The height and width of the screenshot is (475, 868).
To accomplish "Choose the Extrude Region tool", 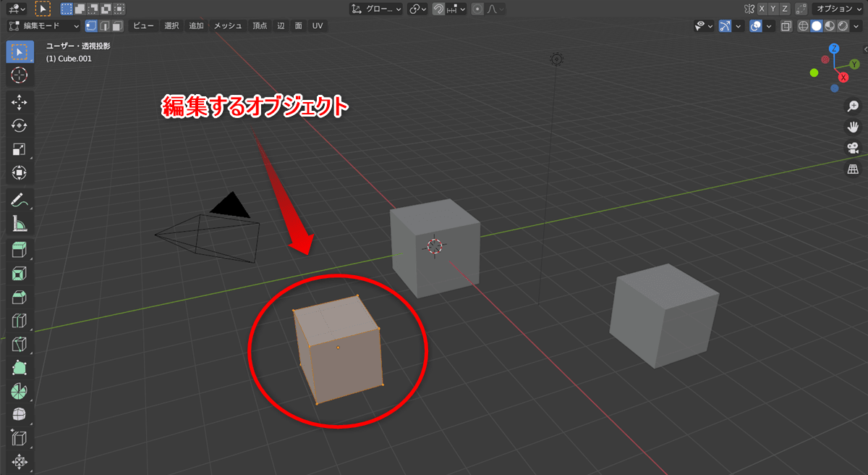I will [20, 251].
